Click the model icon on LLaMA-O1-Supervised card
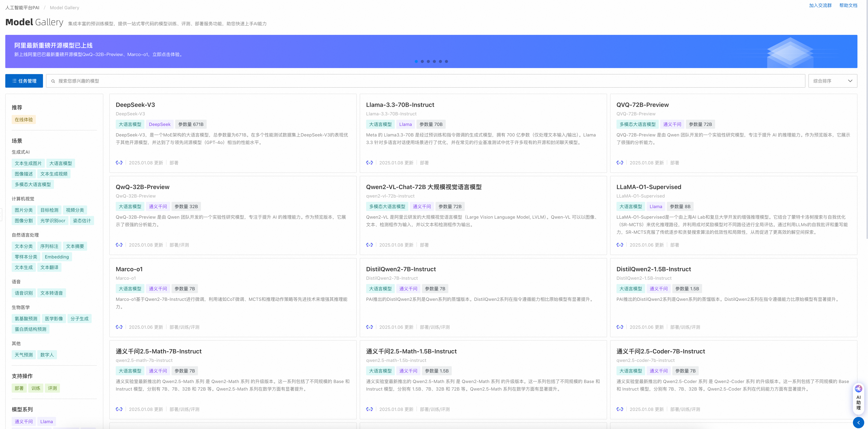 click(x=620, y=245)
